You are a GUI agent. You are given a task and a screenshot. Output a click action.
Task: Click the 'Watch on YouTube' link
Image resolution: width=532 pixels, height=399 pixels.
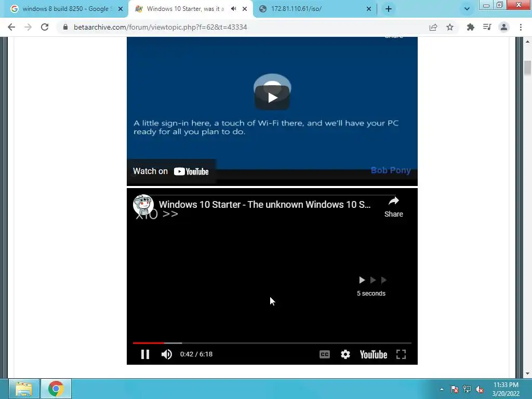click(x=171, y=171)
